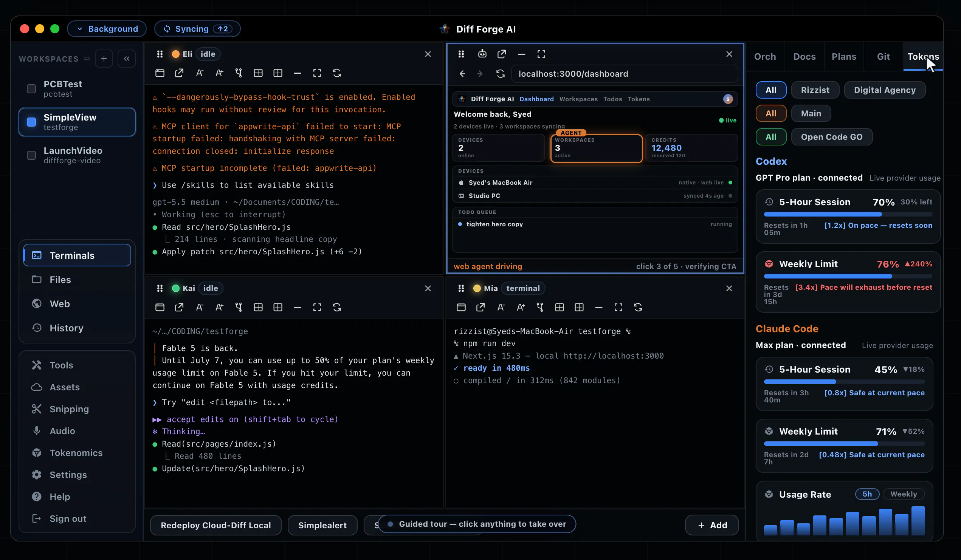961x560 pixels.
Task: Reload the localhost dashboard page
Action: point(501,74)
